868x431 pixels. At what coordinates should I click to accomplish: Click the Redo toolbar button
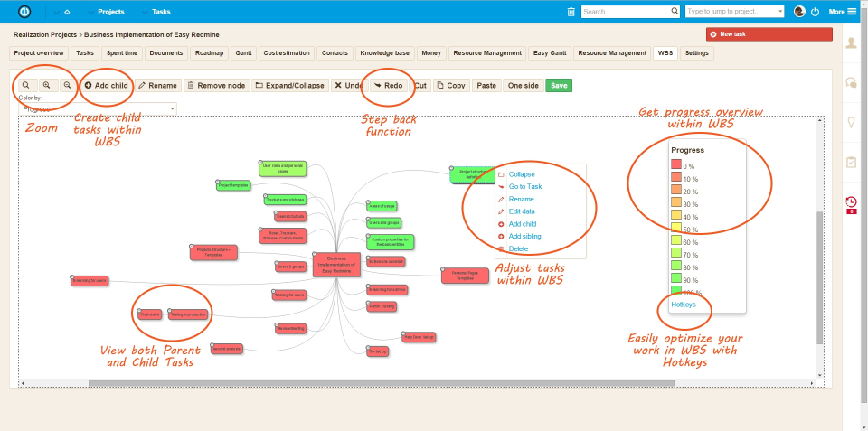pyautogui.click(x=388, y=85)
